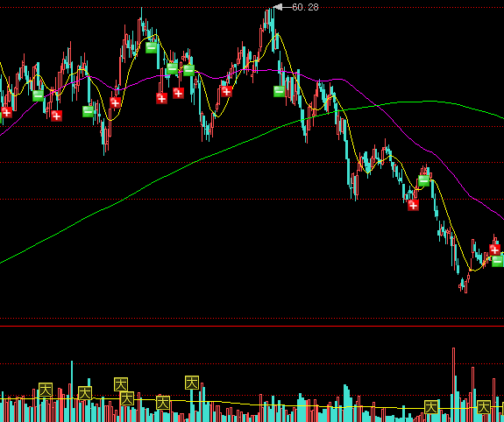Screen dimensions: 504x422
Task: Click the red plus marker beneath the downtrend green minus
Action: (x=413, y=205)
